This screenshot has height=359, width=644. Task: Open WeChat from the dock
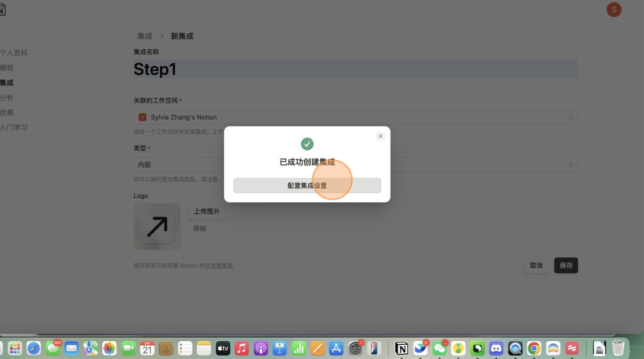coord(439,349)
